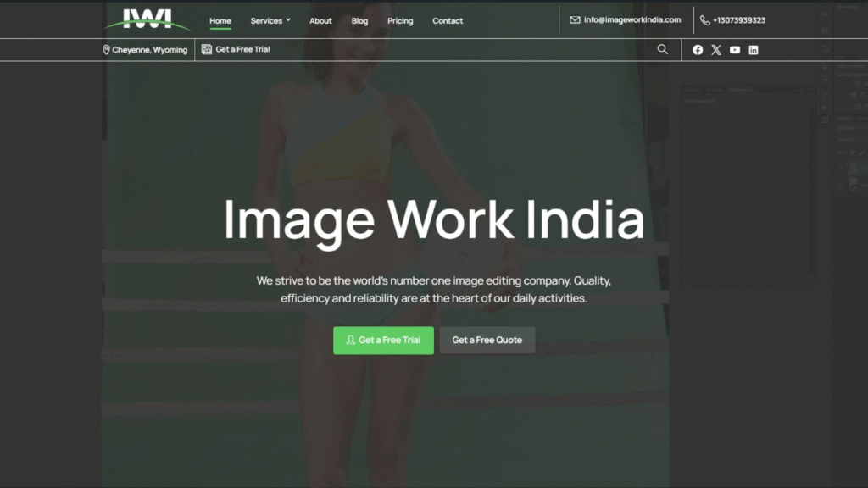868x488 pixels.
Task: Open the X (Twitter) social icon
Action: 716,50
